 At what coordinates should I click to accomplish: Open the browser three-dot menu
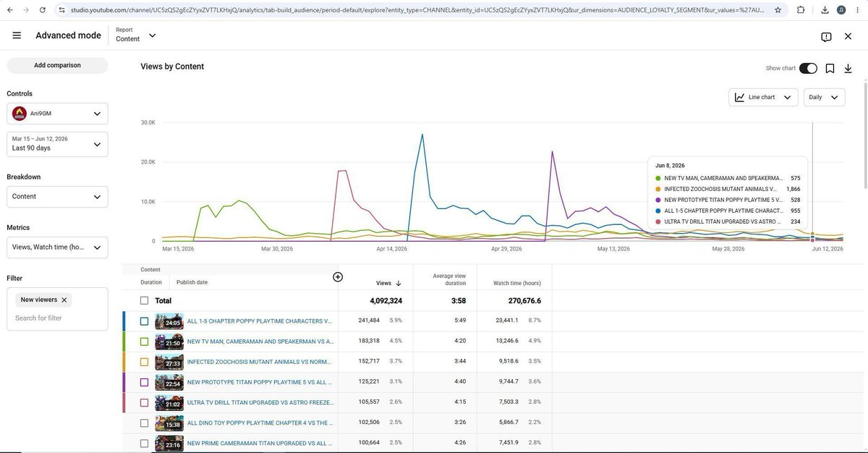pyautogui.click(x=859, y=10)
